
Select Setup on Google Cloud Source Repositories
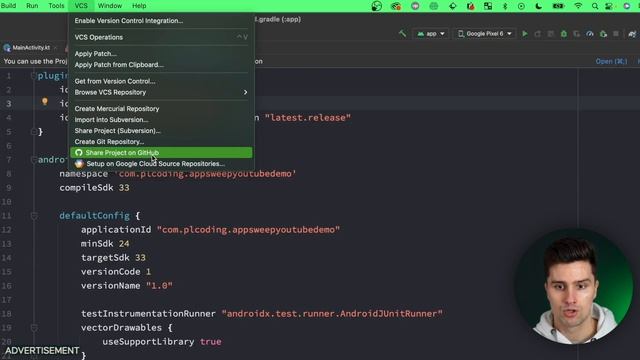(161, 164)
